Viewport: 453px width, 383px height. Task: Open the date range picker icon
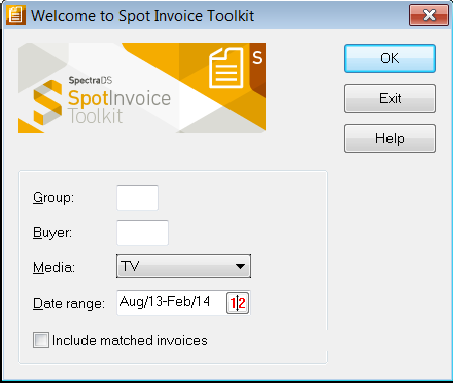click(238, 303)
